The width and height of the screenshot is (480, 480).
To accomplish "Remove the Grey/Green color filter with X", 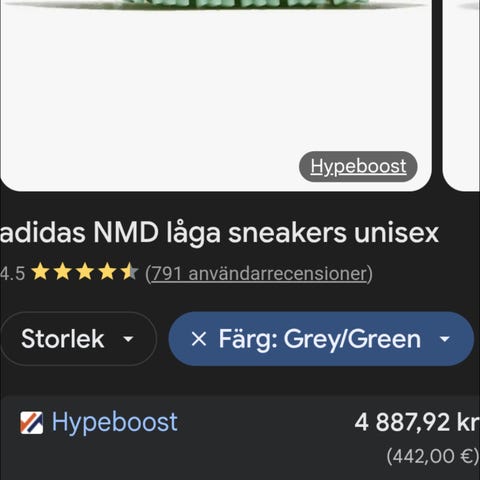I will [x=199, y=339].
